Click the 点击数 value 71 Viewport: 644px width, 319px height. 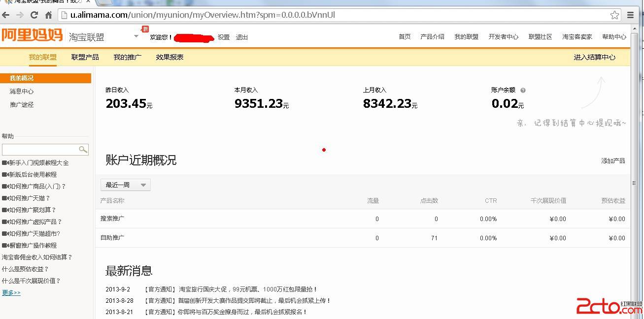[x=435, y=238]
